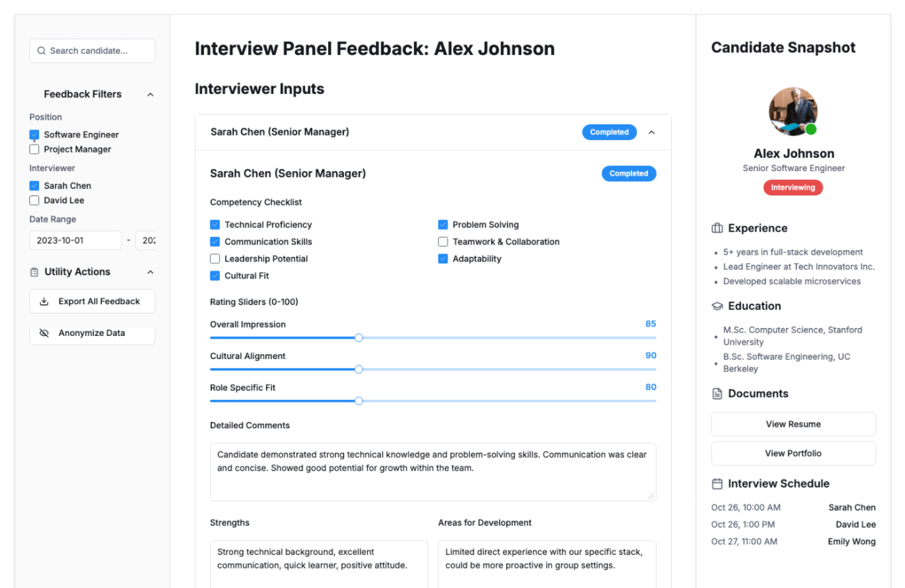The height and width of the screenshot is (588, 905).
Task: Collapse the Feedback Filters section
Action: click(x=150, y=95)
